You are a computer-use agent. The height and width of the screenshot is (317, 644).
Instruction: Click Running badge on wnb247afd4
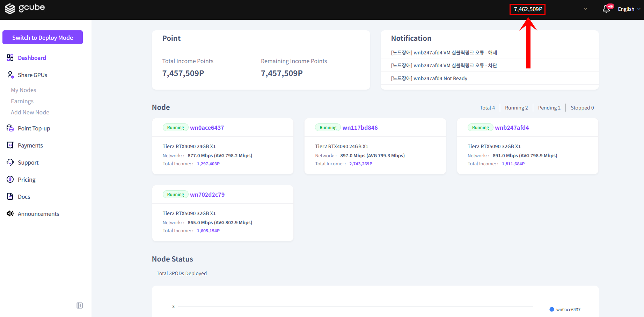[x=481, y=127]
